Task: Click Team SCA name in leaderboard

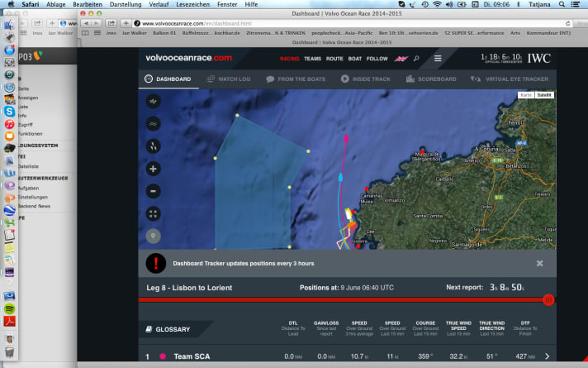Action: (192, 356)
